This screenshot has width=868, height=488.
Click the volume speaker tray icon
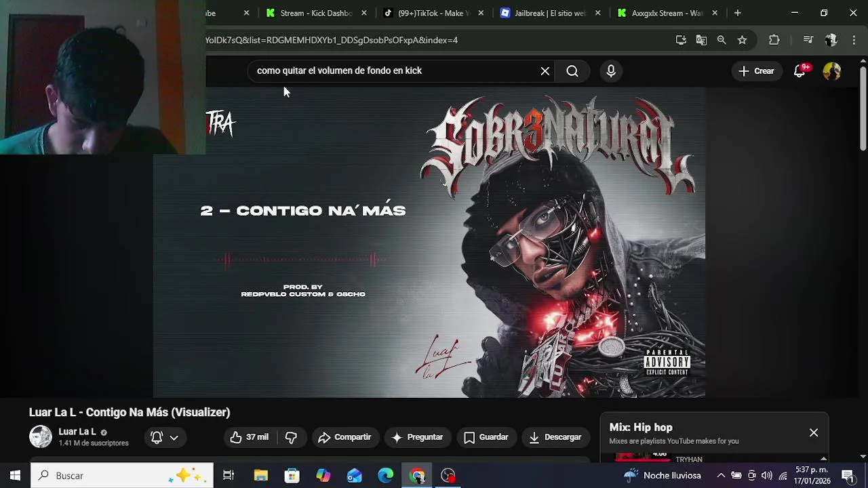[767, 475]
